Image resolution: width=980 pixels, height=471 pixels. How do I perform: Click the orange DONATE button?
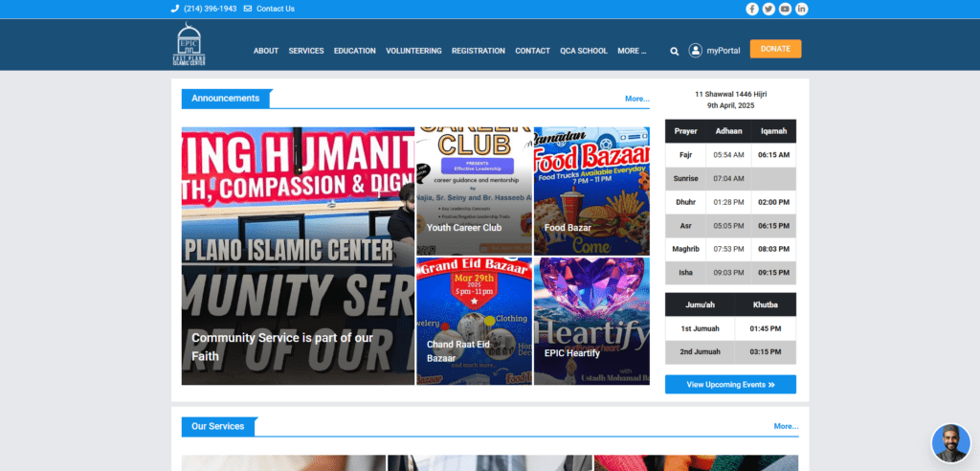pyautogui.click(x=775, y=49)
